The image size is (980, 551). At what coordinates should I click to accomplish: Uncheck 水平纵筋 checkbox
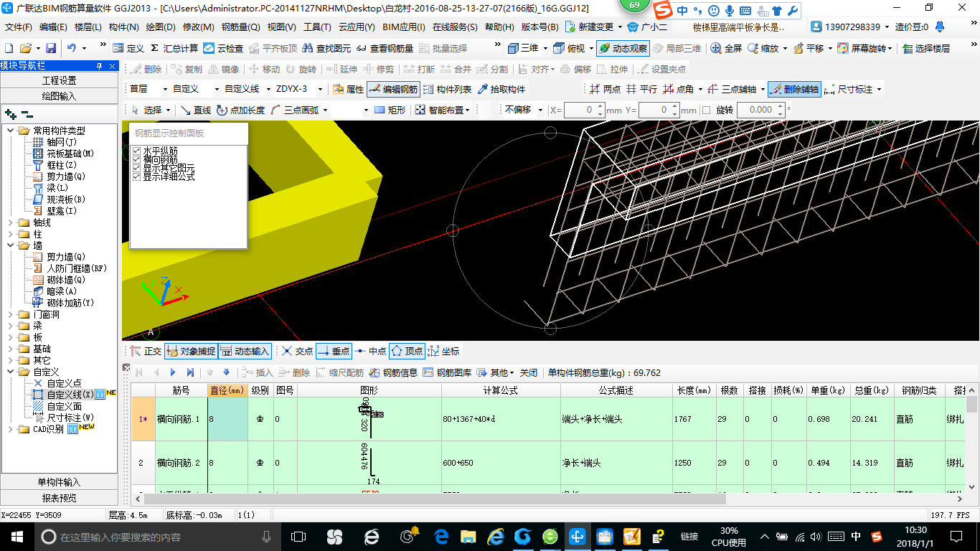(x=137, y=151)
